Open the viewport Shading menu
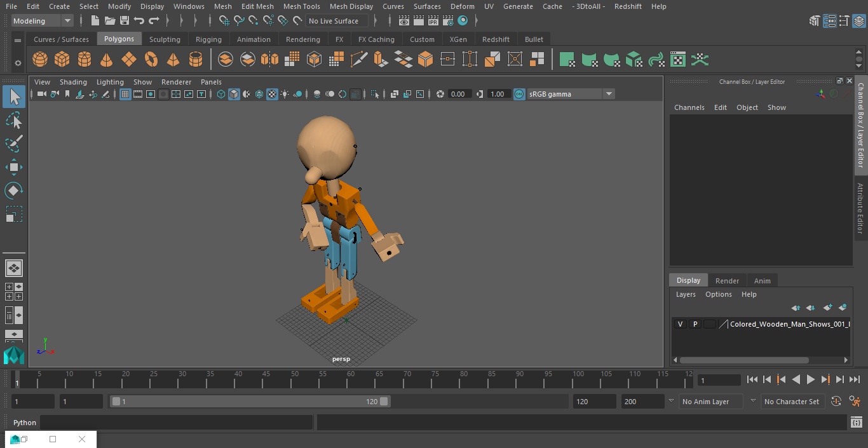Screen dimensions: 868x448 pyautogui.click(x=73, y=82)
